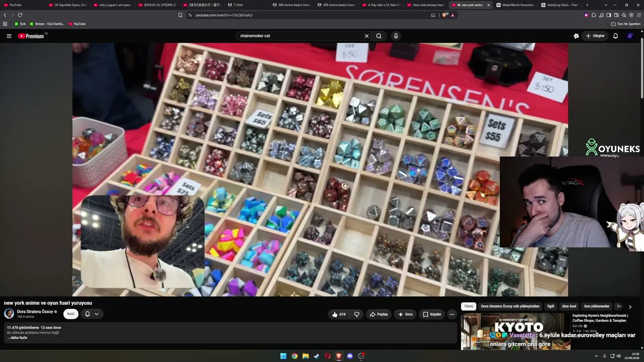Viewport: 644px width, 362px height.
Task: Select Dora Stratera Özsoy adlı yükleyiciden chip
Action: pos(510,306)
